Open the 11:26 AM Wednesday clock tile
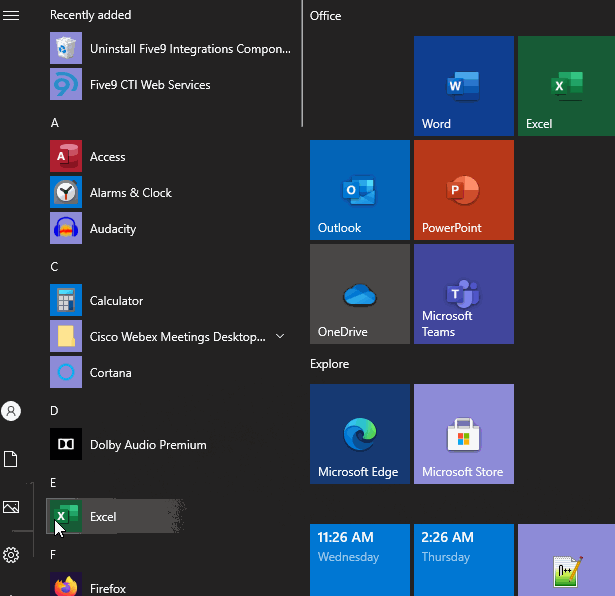The height and width of the screenshot is (596, 615). pyautogui.click(x=360, y=560)
